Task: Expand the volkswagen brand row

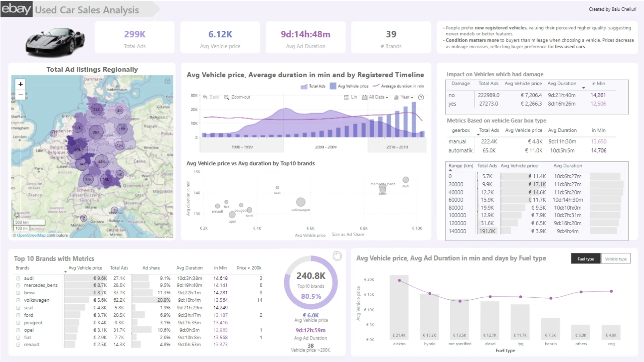Action: click(x=18, y=300)
